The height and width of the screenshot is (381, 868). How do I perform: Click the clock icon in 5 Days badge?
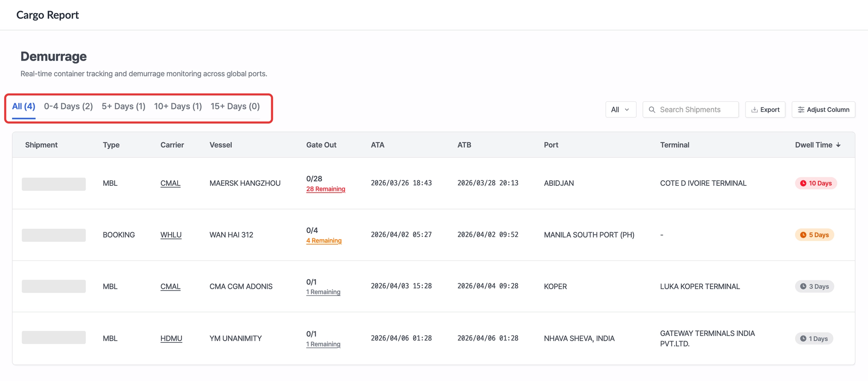click(x=803, y=235)
